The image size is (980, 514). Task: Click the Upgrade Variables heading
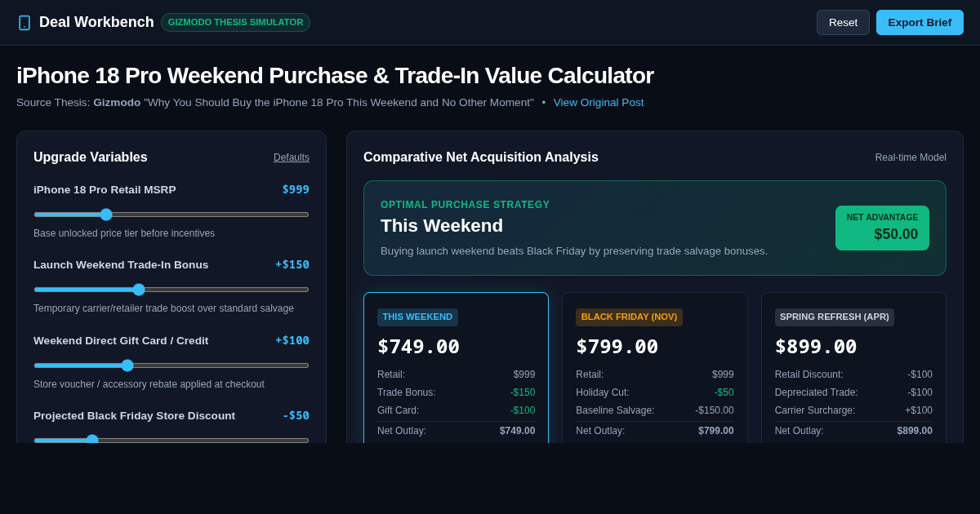point(91,157)
